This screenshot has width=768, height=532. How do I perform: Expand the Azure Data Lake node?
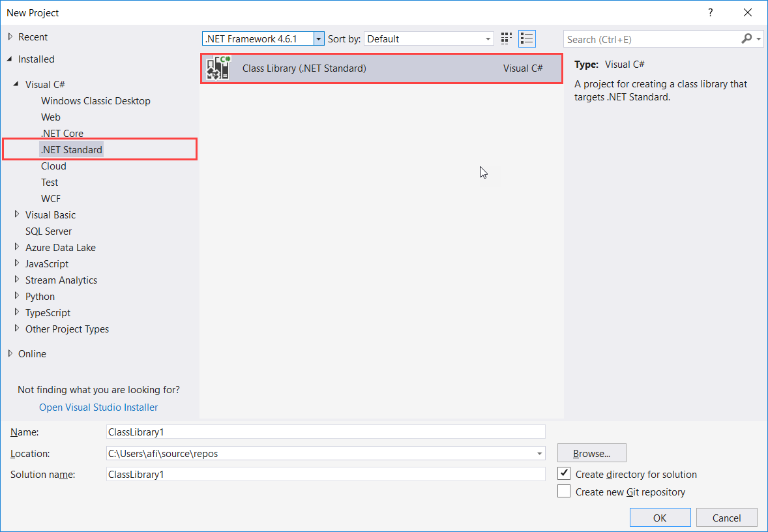click(x=17, y=247)
